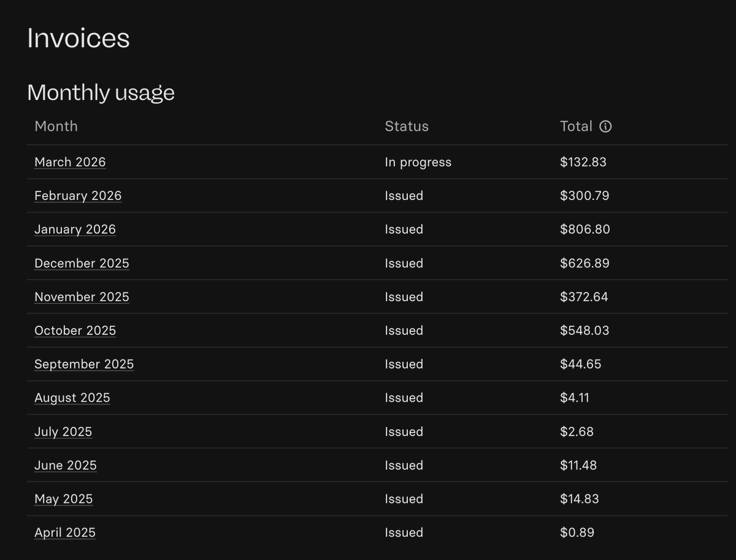The height and width of the screenshot is (560, 736).
Task: Select Issued status in January 2026 row
Action: [x=404, y=229]
